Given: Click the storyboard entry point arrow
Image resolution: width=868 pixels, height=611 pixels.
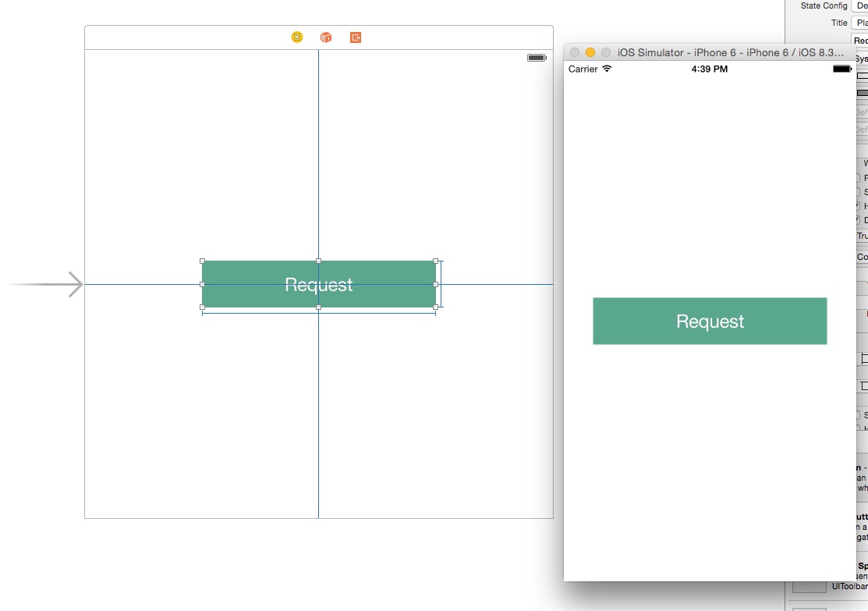Looking at the screenshot, I should coord(47,284).
